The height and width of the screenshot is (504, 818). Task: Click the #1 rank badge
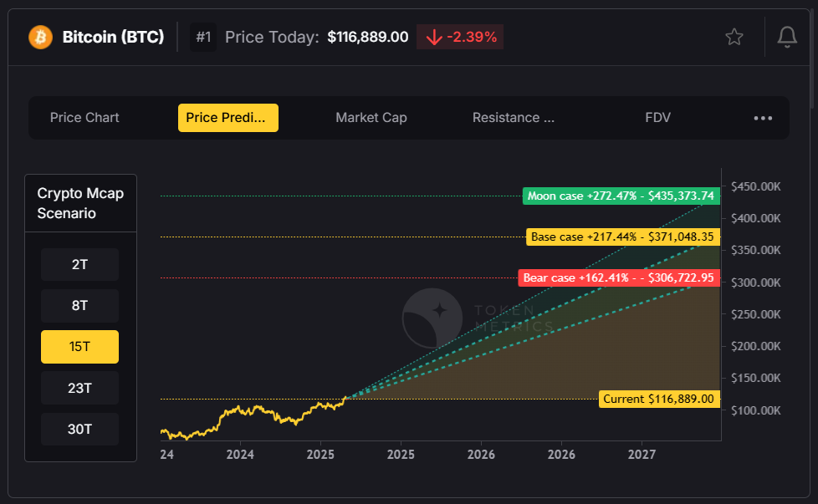click(202, 37)
